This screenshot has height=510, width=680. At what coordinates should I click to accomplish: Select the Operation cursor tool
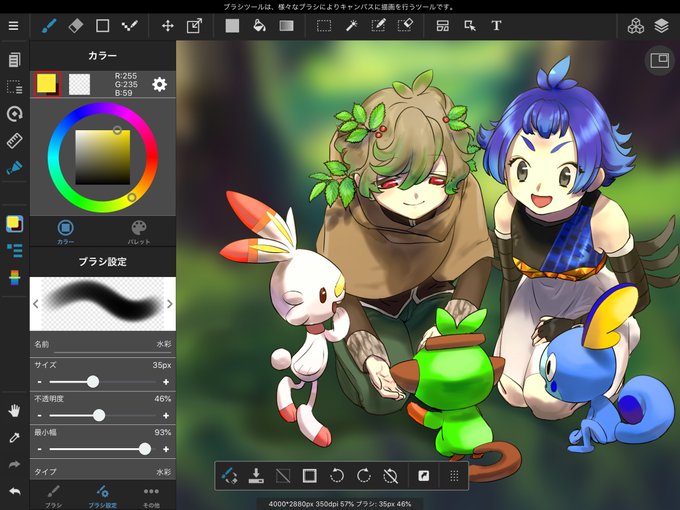[470, 26]
